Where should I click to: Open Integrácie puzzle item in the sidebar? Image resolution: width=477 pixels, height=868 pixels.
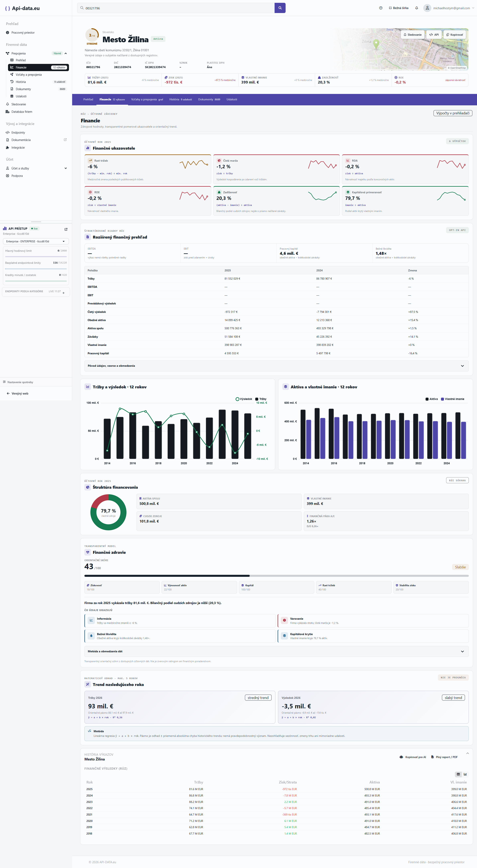click(x=36, y=148)
